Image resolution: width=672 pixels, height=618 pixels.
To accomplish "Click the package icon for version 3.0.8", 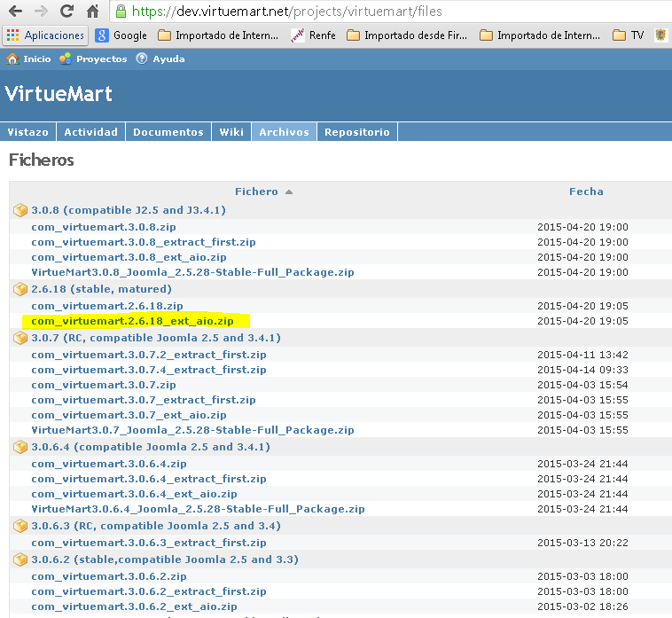I will pyautogui.click(x=20, y=210).
